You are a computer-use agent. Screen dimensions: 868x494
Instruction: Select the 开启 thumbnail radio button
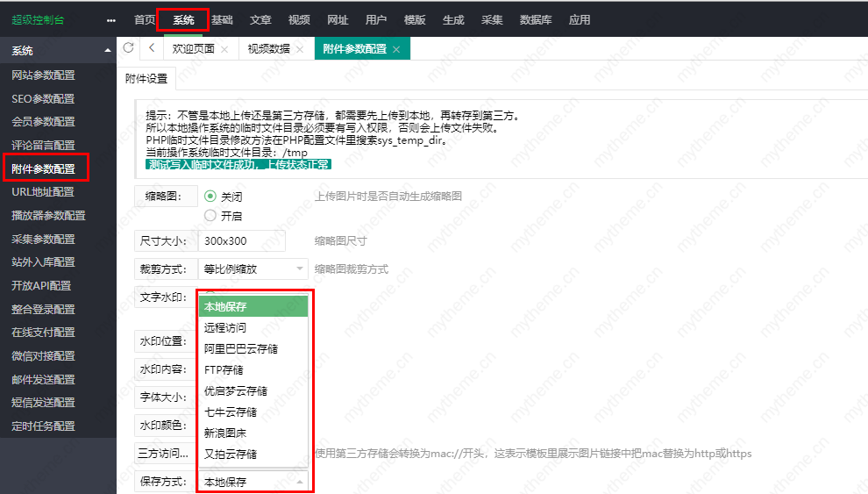(x=210, y=215)
